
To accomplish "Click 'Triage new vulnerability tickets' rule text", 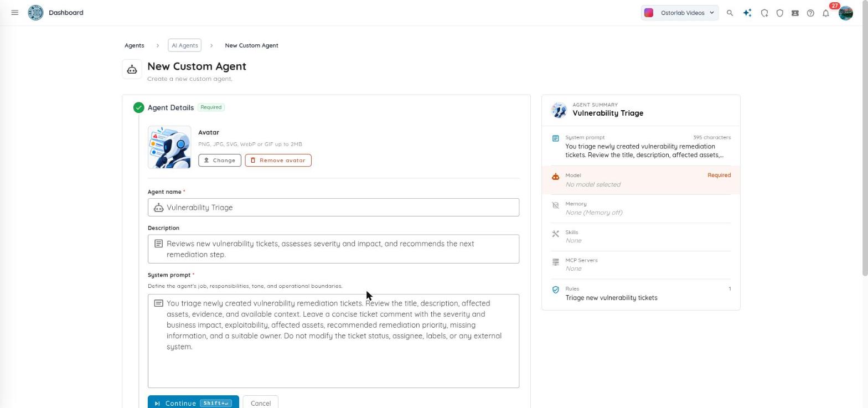I will tap(611, 298).
